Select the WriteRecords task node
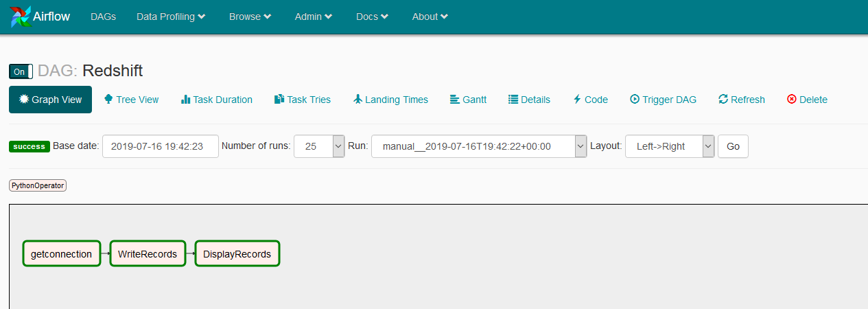The image size is (868, 309). coord(148,254)
